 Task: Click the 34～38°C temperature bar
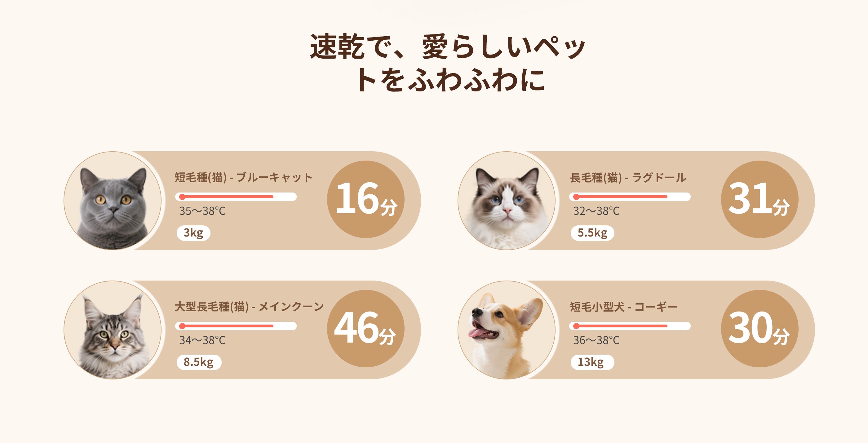click(236, 326)
